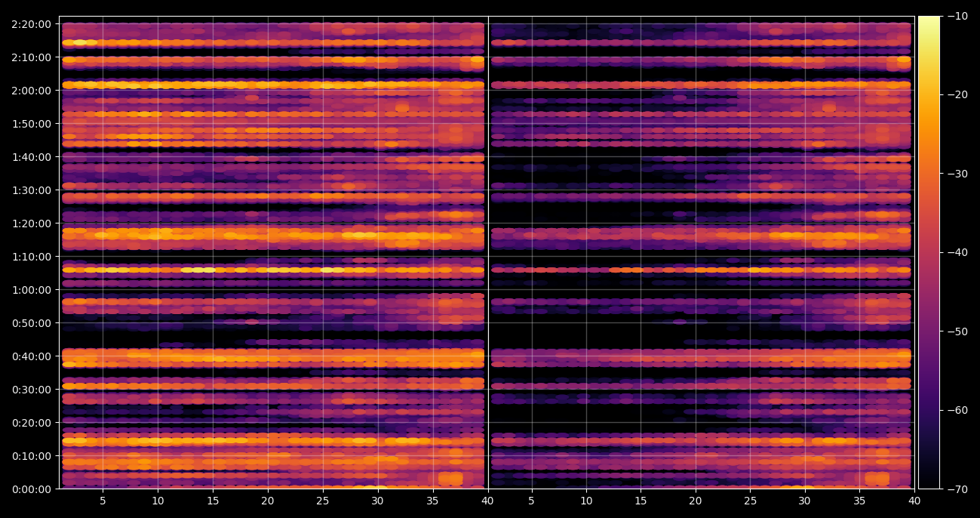The image size is (980, 518).
Task: Click the −20 colorbar tick label
Action: 957,94
